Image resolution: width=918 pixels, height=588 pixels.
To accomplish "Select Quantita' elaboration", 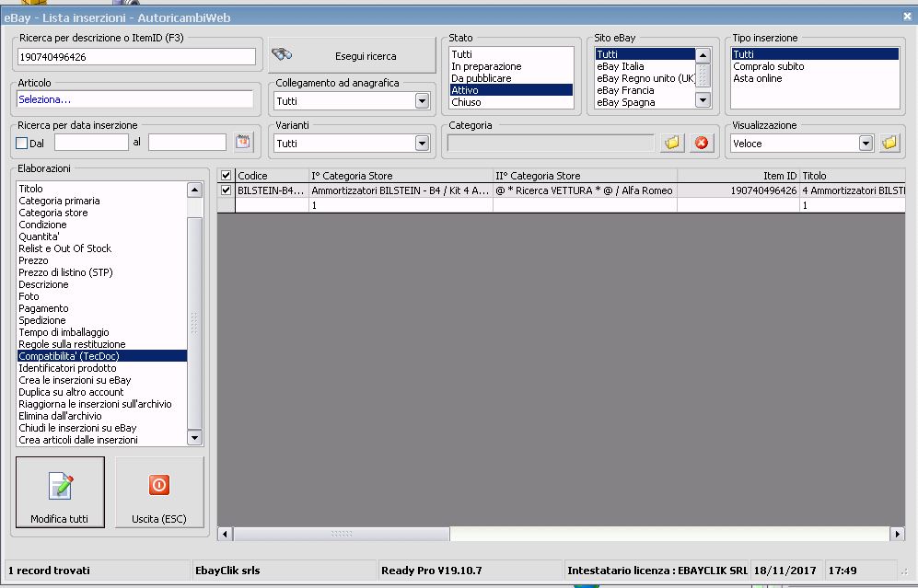I will [102, 236].
